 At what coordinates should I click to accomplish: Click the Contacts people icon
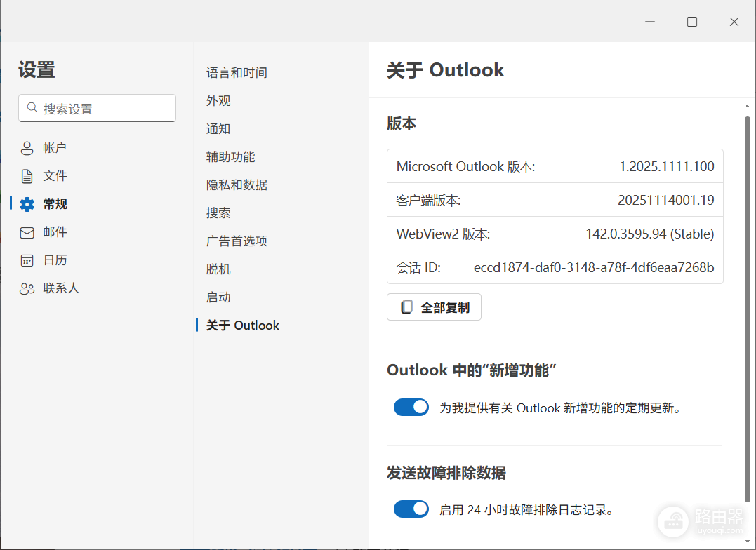pyautogui.click(x=27, y=289)
